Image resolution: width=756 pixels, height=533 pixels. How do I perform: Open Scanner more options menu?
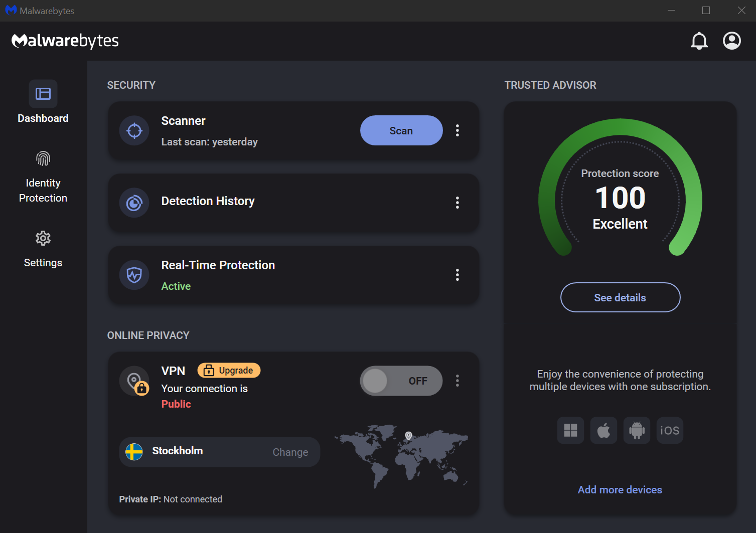457,130
